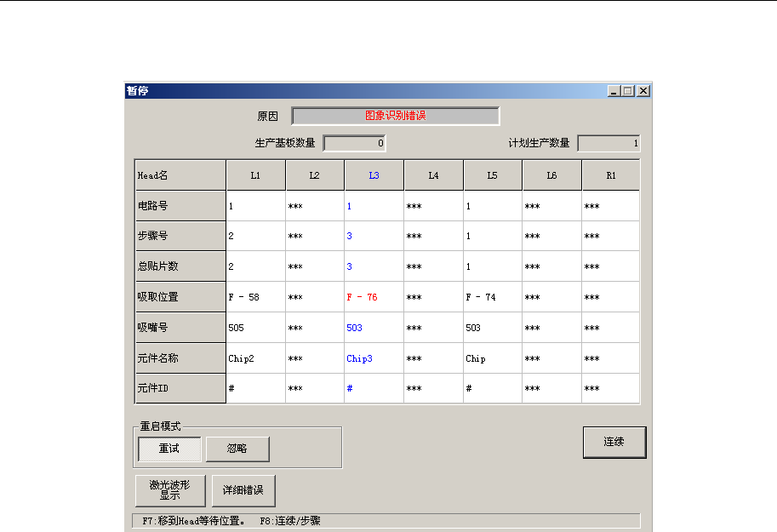Click the 原因 error message field

pyautogui.click(x=396, y=116)
